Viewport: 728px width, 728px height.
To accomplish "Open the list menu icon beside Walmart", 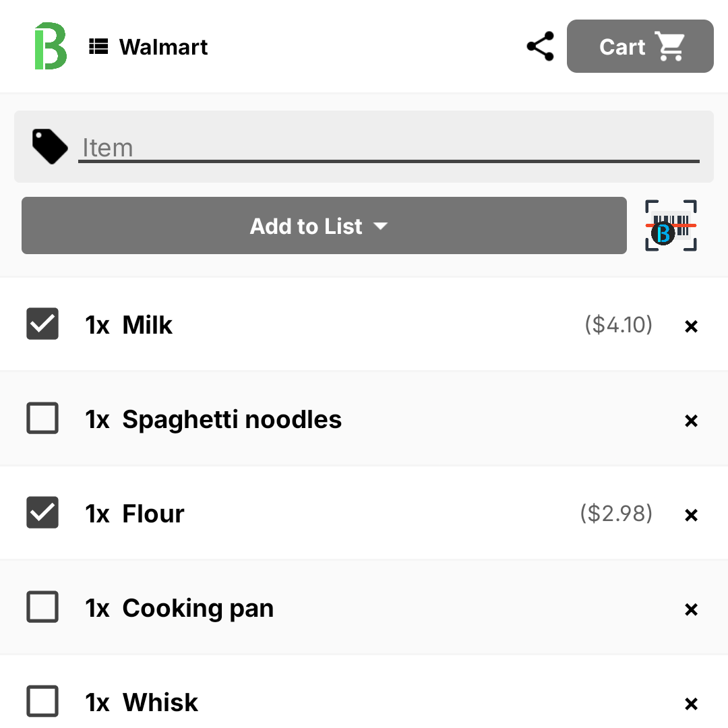I will 98,47.
